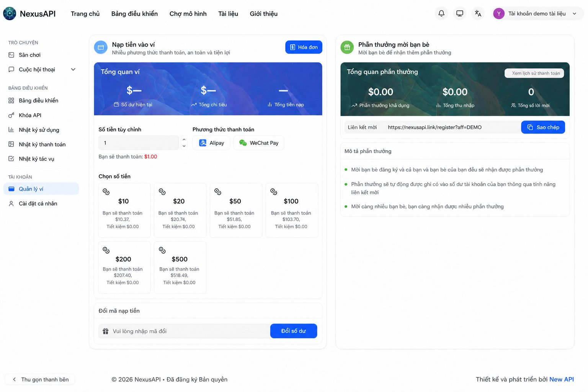The height and width of the screenshot is (392, 588).
Task: Choose the $500 top-up amount
Action: 180,268
